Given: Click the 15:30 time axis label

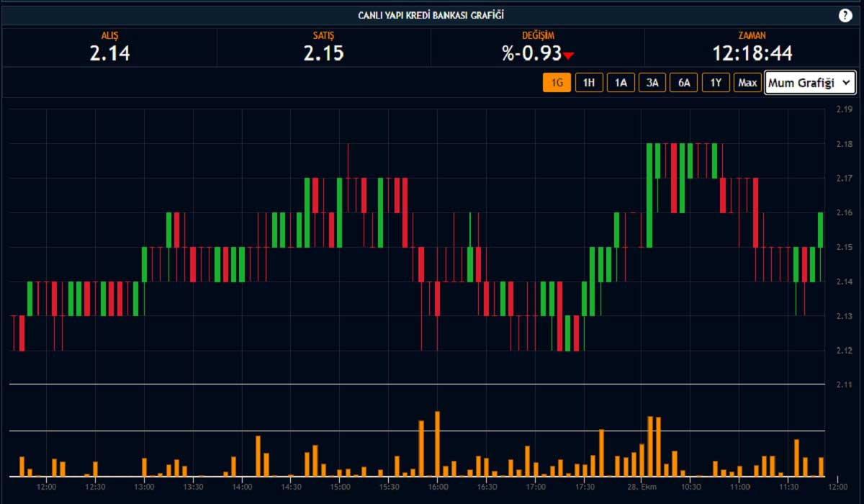Looking at the screenshot, I should click(x=389, y=487).
